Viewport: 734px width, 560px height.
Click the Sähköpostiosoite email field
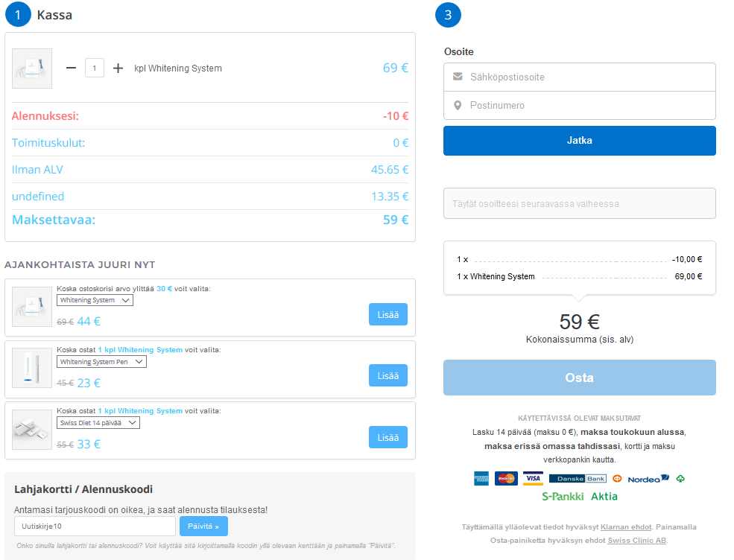(x=579, y=77)
